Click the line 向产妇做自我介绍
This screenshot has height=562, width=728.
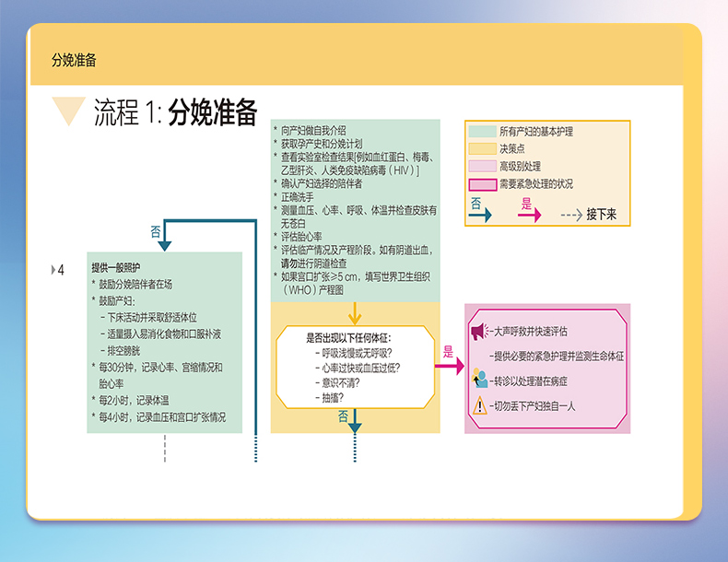coord(313,131)
